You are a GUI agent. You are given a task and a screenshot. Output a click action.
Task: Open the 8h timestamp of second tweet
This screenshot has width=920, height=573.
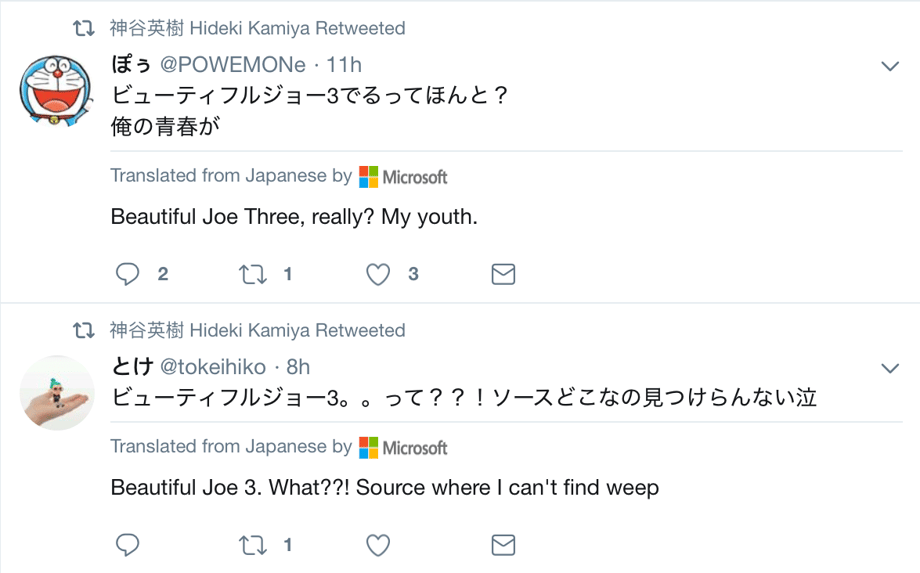[298, 367]
